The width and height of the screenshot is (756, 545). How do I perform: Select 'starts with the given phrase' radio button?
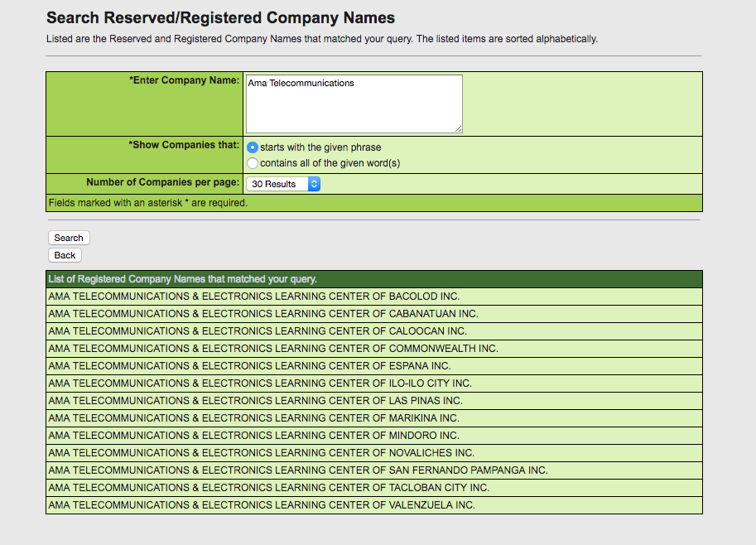click(253, 147)
